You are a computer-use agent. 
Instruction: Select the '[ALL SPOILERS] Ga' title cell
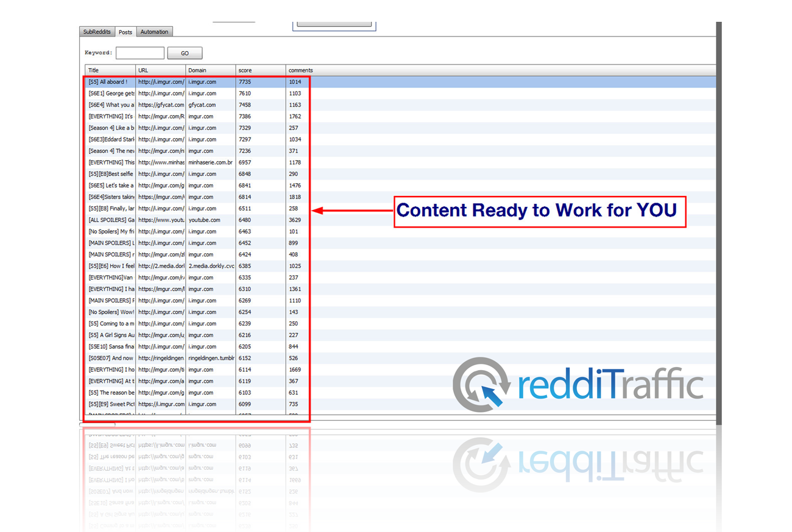tap(110, 220)
